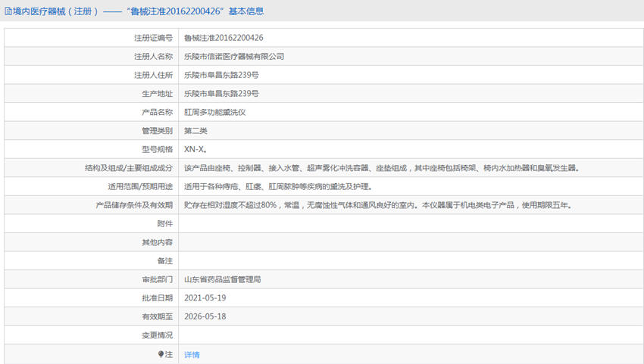
Task: Click the 备注 label
Action: click(165, 261)
